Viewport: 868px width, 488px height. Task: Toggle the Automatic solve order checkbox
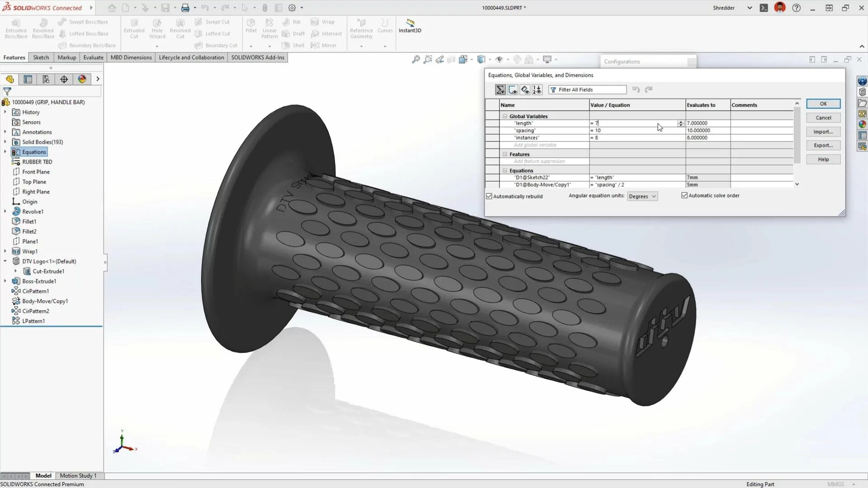[684, 195]
